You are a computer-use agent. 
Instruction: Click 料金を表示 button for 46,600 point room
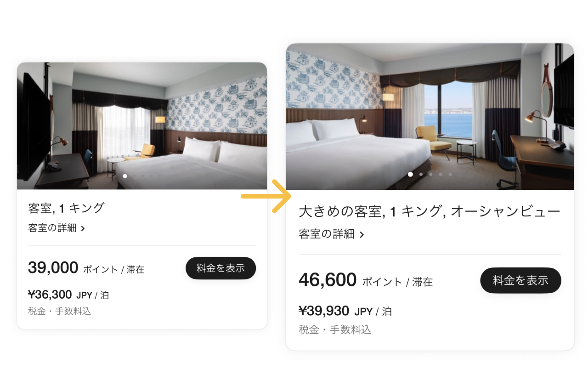coord(520,280)
